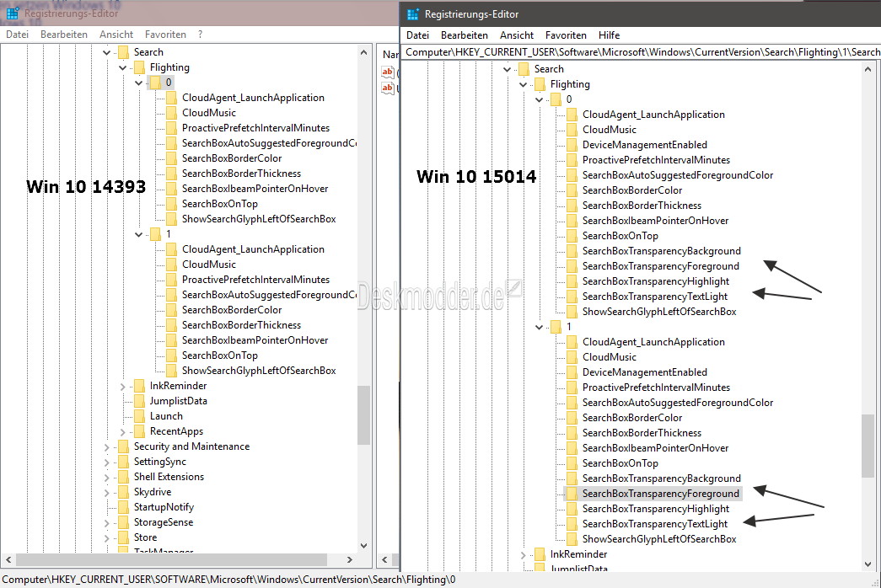Collapse key 0 in the right window
Screen dimensions: 881x588
(x=540, y=99)
